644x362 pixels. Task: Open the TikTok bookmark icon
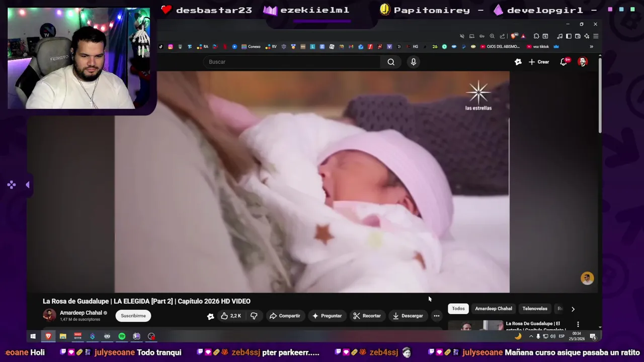tap(160, 47)
